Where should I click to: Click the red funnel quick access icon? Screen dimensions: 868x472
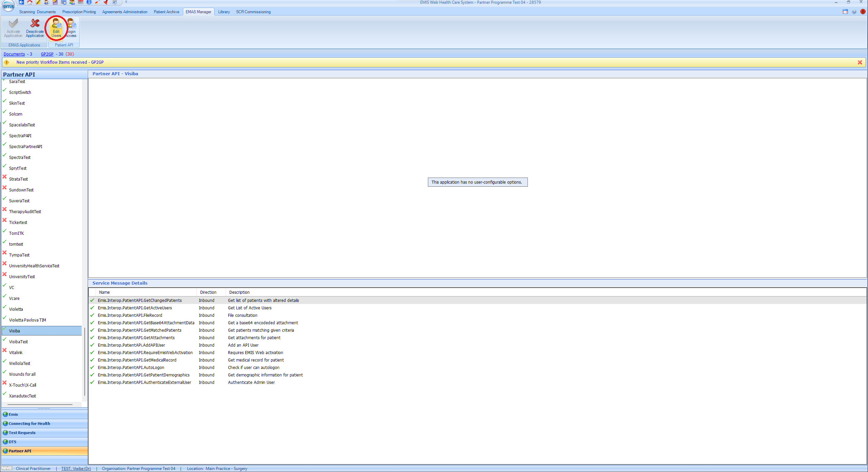(106, 2)
